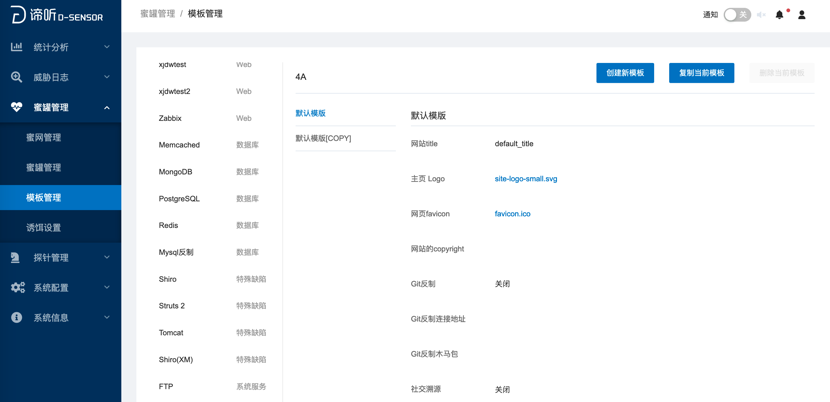This screenshot has width=830, height=402.
Task: Click the 威胁日志 magnifier icon
Action: pos(17,77)
